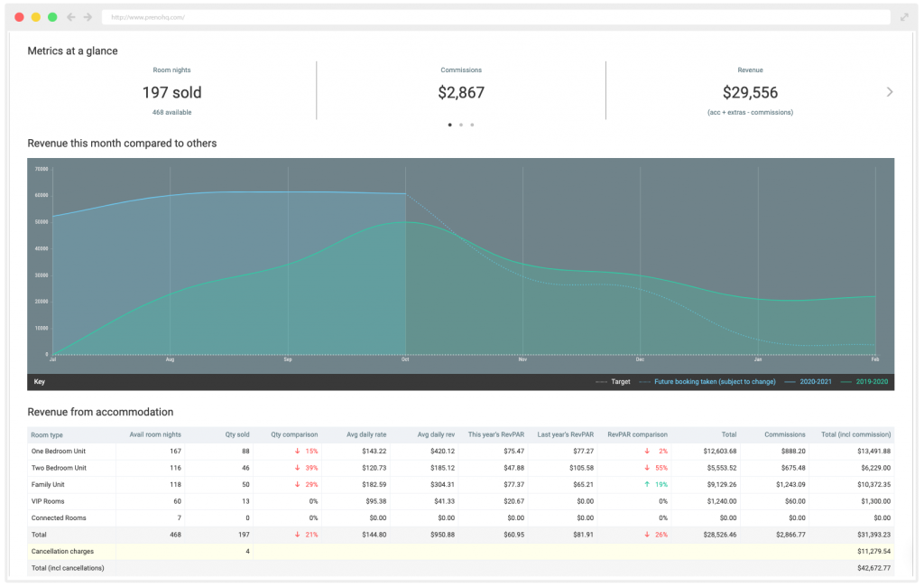This screenshot has height=587, width=924.
Task: Click the Target dashed-line legend icon
Action: point(601,381)
